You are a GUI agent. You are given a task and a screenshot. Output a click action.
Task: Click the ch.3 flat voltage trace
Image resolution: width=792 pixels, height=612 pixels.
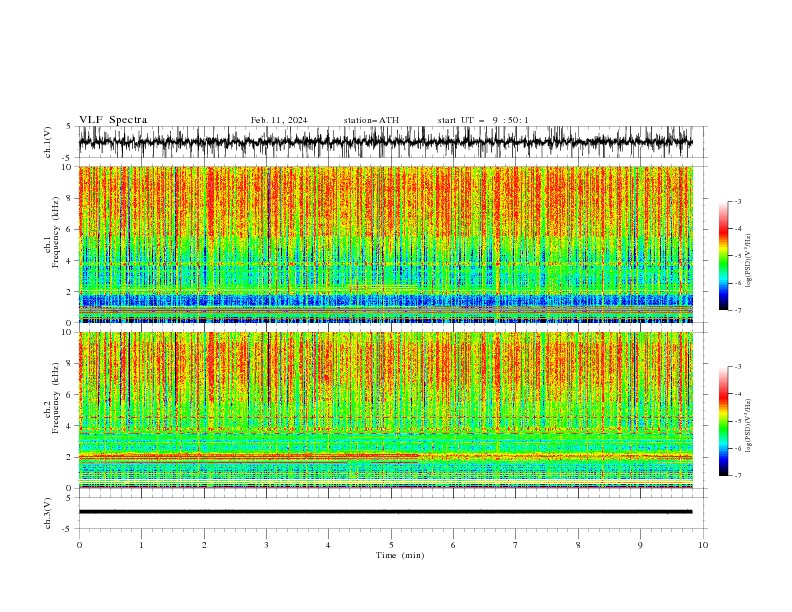385,512
